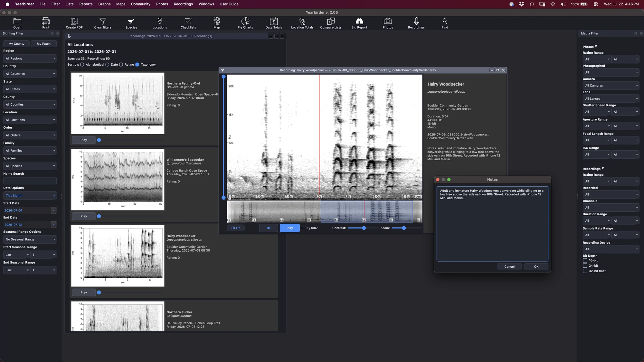Click the Contrast slider handle

coord(364,228)
